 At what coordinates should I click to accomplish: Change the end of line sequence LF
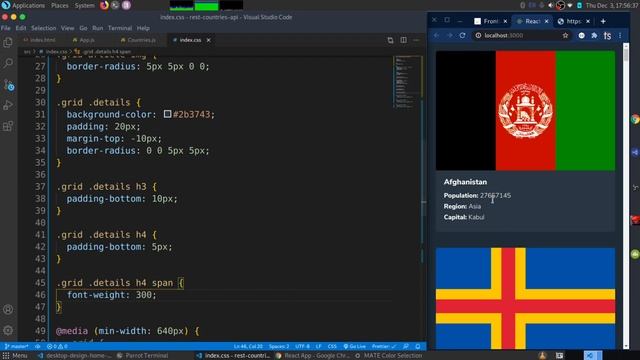point(318,347)
